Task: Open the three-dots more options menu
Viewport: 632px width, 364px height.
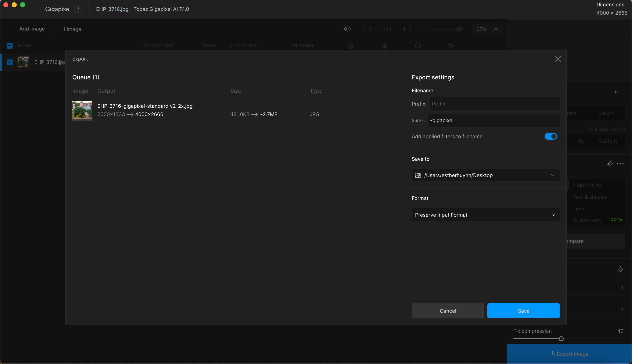Action: 620,164
